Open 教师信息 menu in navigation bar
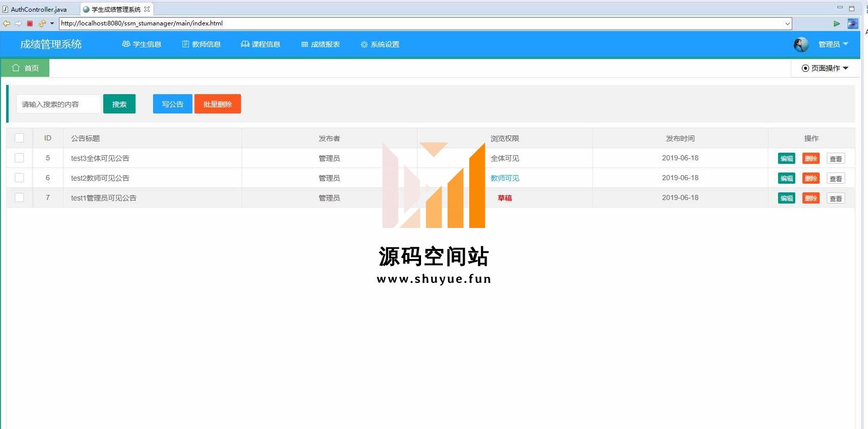This screenshot has width=868, height=429. pos(201,44)
